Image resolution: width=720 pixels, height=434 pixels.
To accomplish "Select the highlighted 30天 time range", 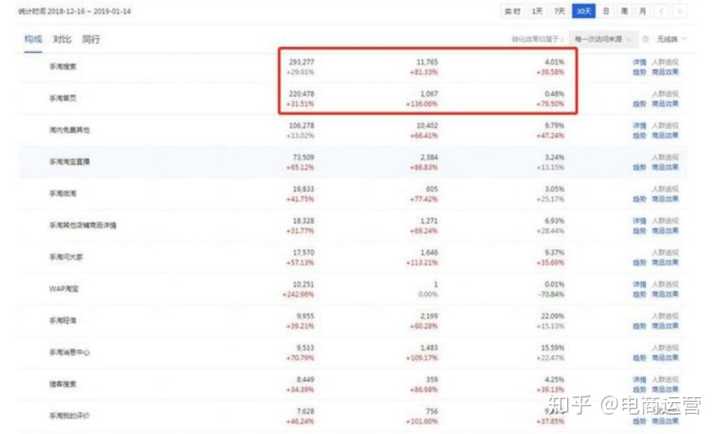I will 584,11.
